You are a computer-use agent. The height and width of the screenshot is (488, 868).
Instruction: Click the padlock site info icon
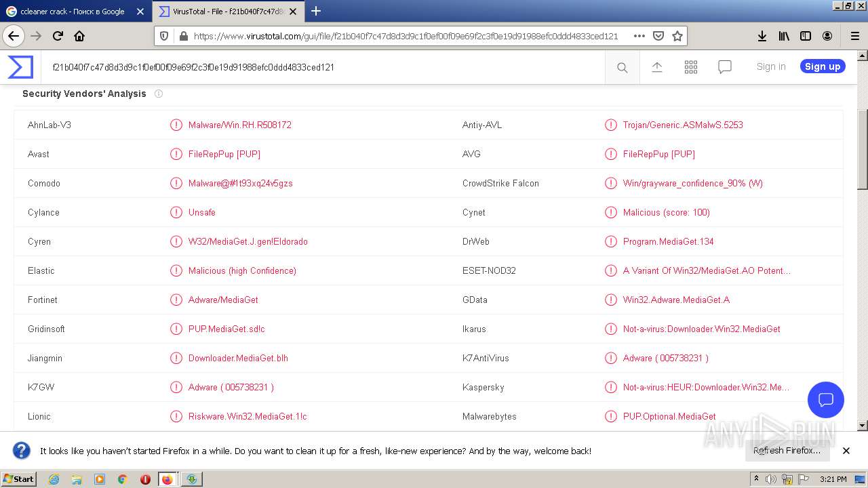(x=182, y=36)
